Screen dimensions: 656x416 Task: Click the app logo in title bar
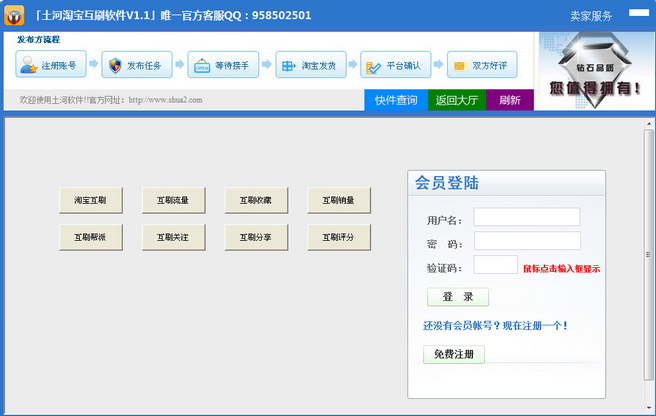tap(14, 15)
